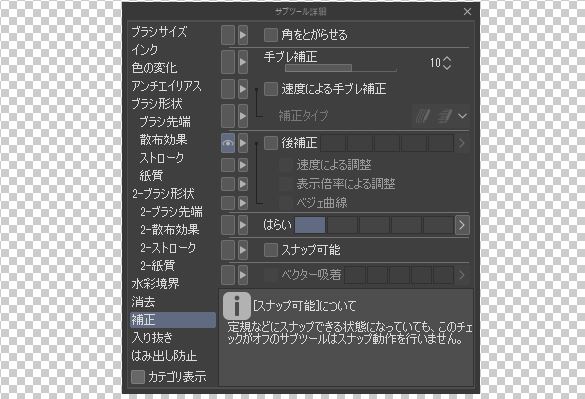Open 色の変化 category

point(154,68)
